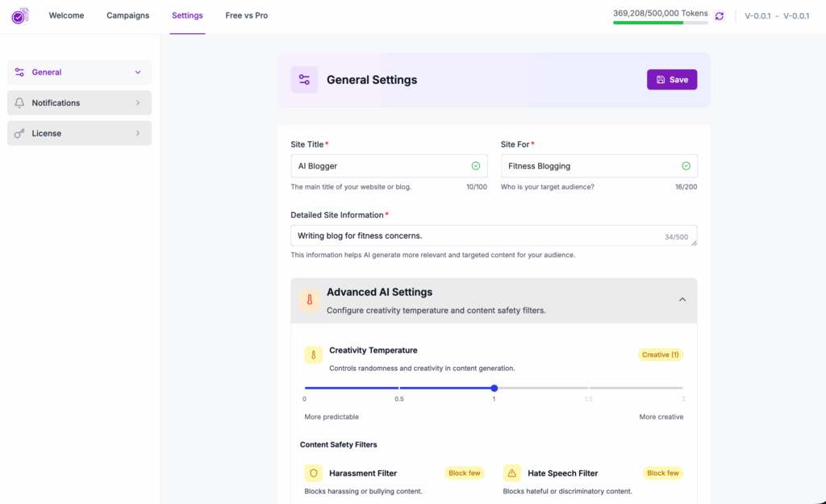This screenshot has height=504, width=826.
Task: Click the Harassment Filter Block few badge
Action: tap(464, 473)
